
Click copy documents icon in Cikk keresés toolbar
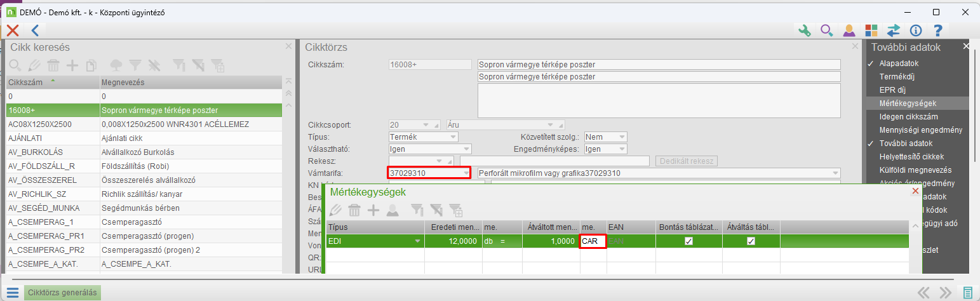pos(91,65)
